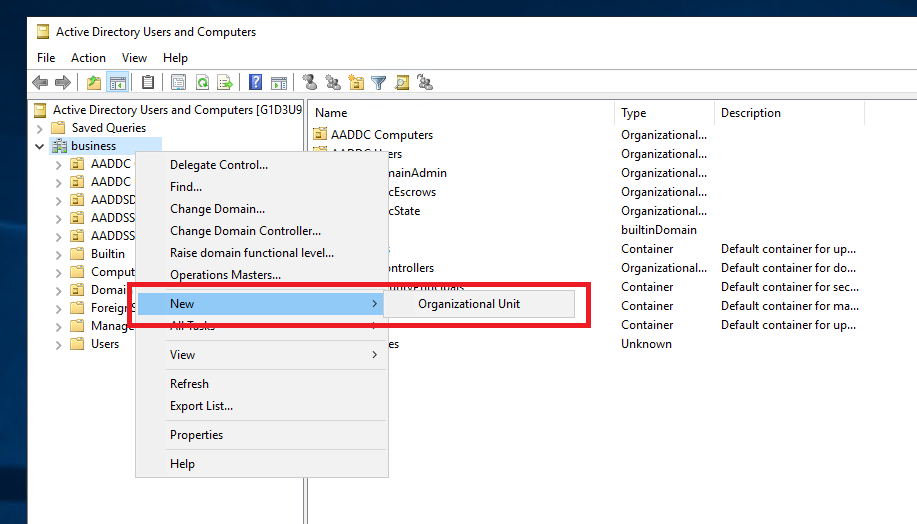The image size is (917, 524).
Task: Open the Help menu in menu bar
Action: pos(175,58)
